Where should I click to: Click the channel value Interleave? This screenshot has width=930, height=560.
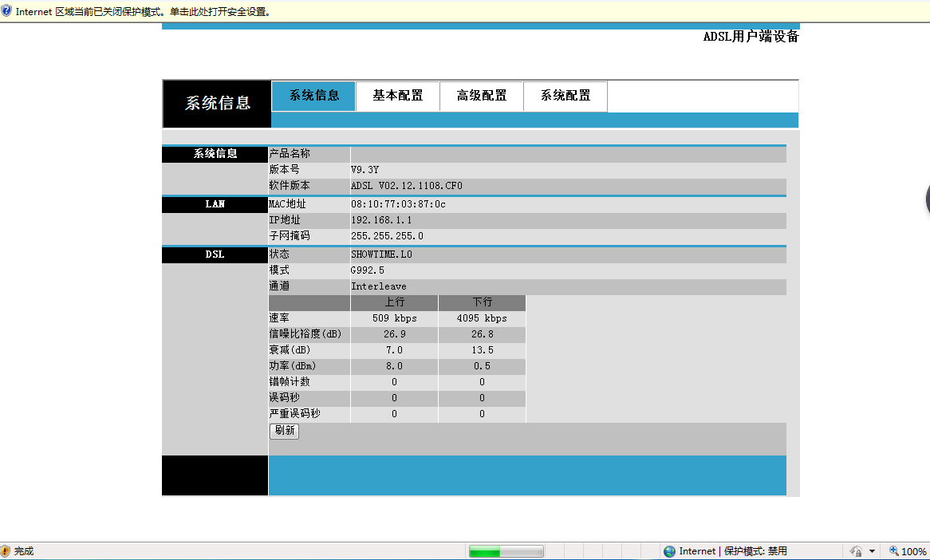click(378, 286)
